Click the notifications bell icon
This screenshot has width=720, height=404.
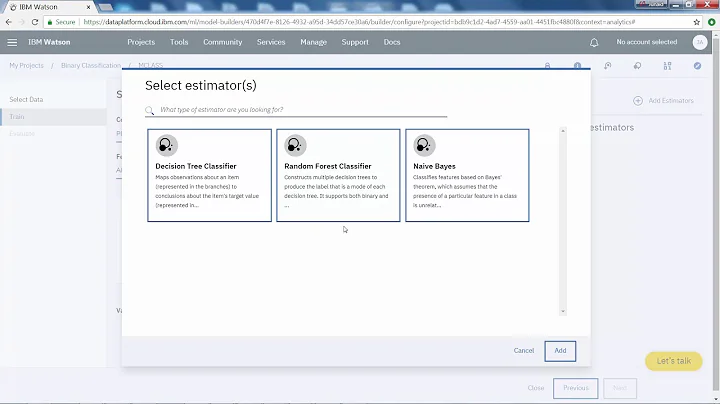point(594,43)
